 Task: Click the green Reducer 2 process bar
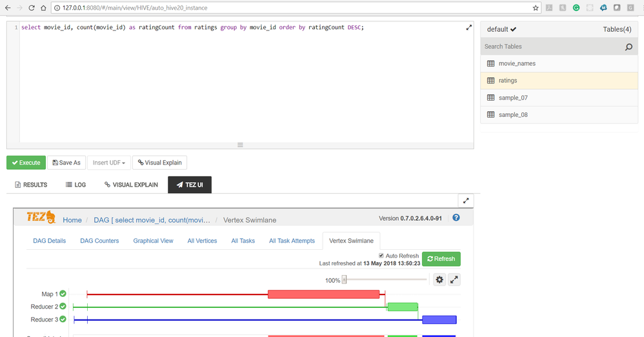(x=403, y=307)
